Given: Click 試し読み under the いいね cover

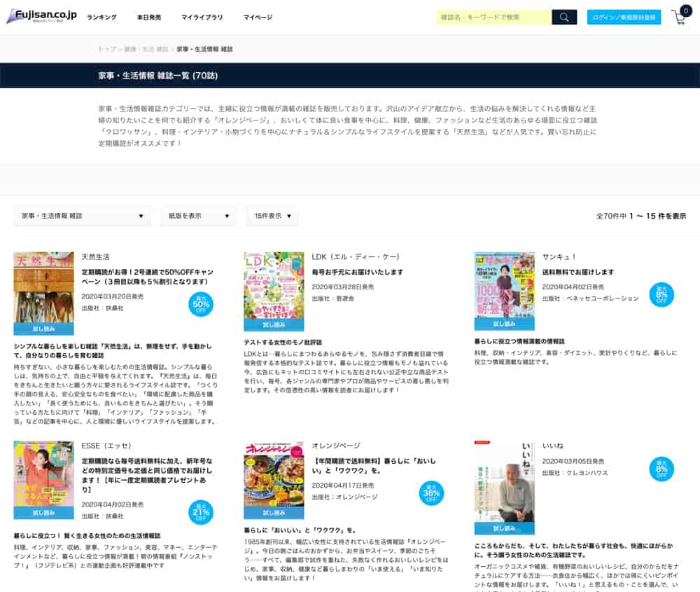Looking at the screenshot, I should click(x=504, y=528).
